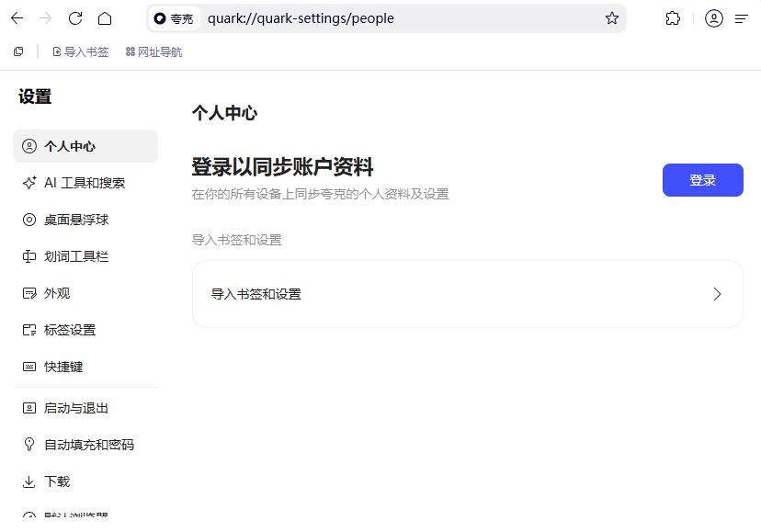Open 划词工具栏 settings

coord(85,256)
